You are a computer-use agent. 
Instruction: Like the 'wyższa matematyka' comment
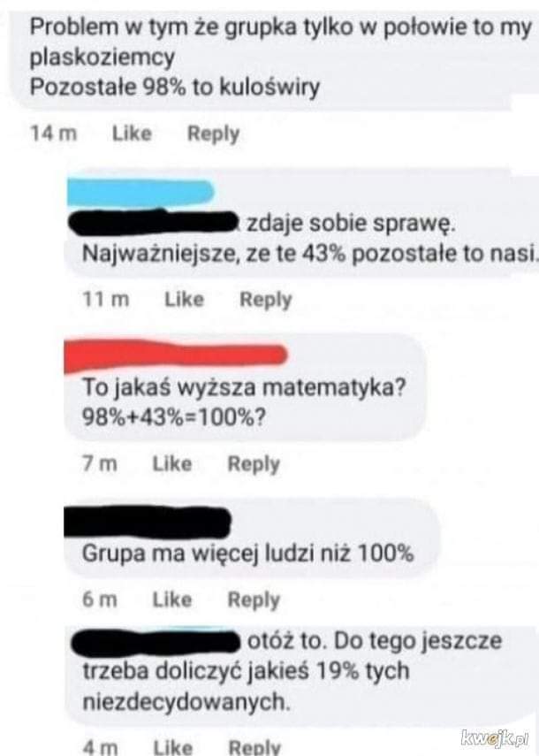(172, 463)
